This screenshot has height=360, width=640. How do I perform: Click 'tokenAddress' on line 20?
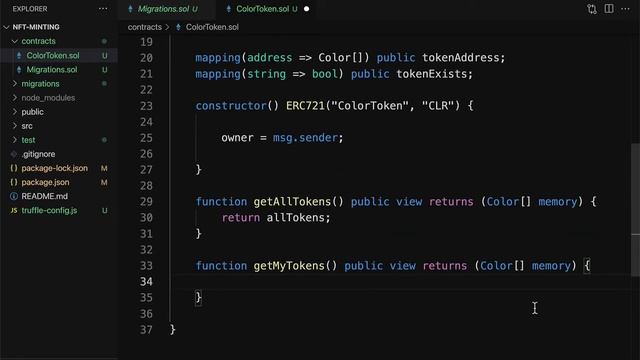tap(460, 58)
